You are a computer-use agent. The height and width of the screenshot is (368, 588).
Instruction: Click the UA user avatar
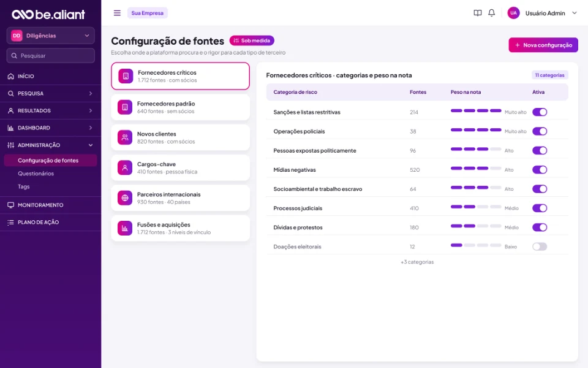[513, 13]
